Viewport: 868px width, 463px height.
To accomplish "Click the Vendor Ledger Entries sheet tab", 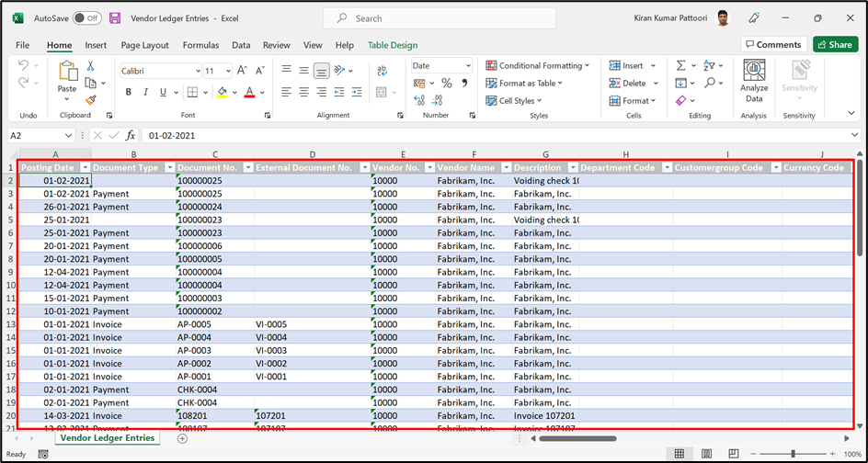I will (x=108, y=438).
